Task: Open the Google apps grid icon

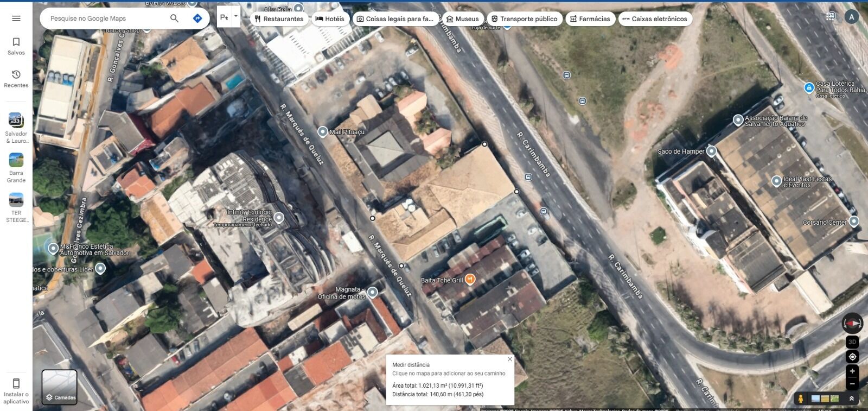Action: [831, 16]
